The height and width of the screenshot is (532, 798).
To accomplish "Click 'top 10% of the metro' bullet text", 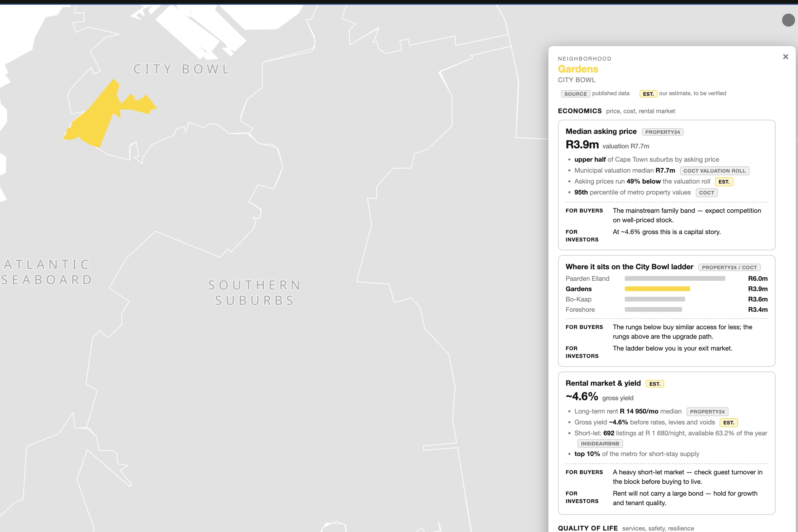I will click(x=637, y=454).
